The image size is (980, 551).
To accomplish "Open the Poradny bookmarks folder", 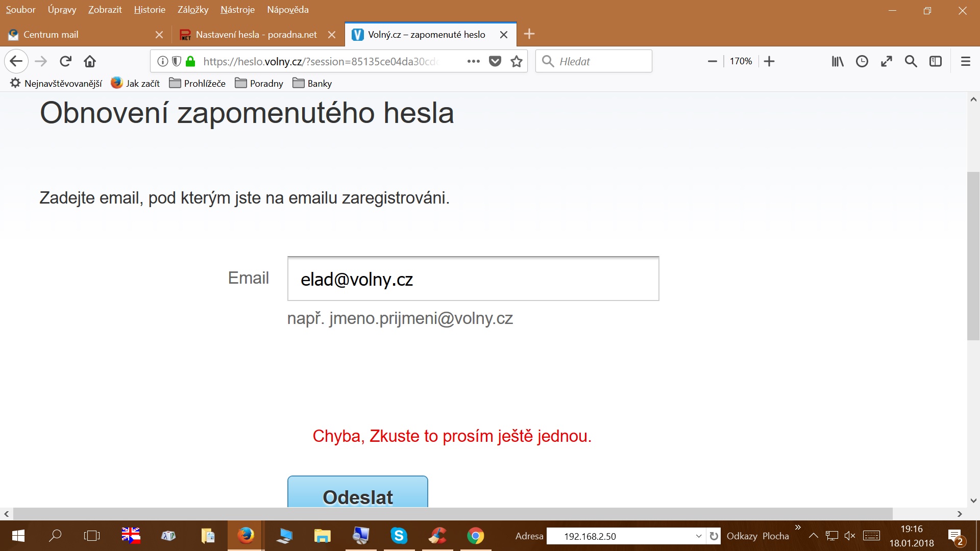I will click(x=259, y=83).
